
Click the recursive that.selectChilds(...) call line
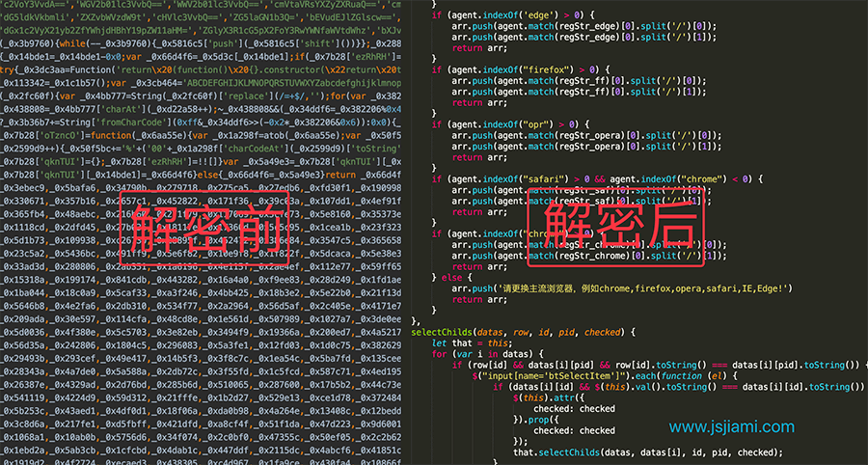[x=648, y=452]
